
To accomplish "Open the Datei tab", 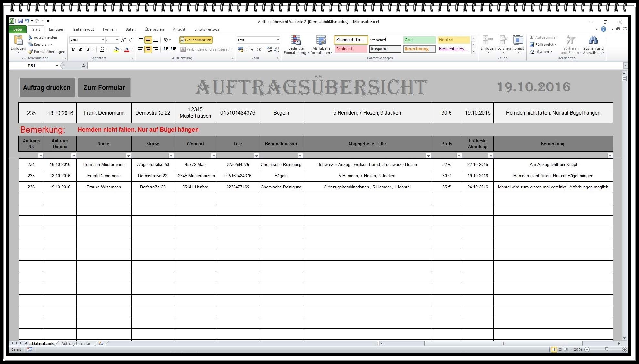I will tap(17, 29).
